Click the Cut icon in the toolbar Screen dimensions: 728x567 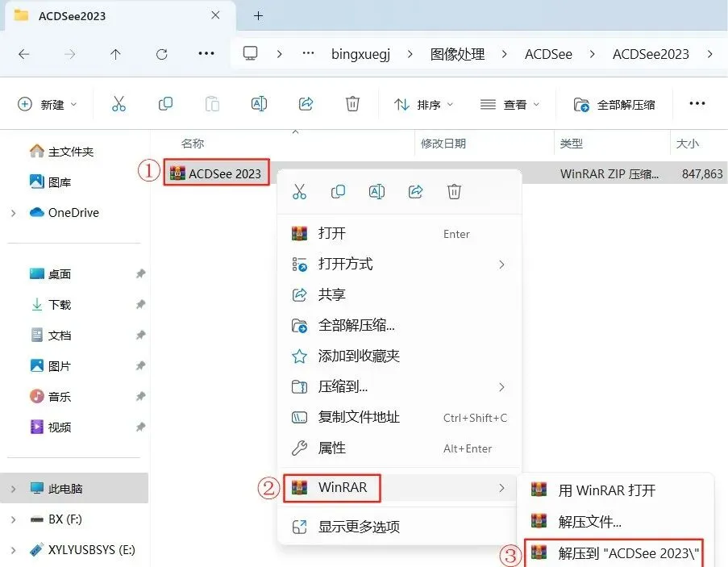[119, 103]
